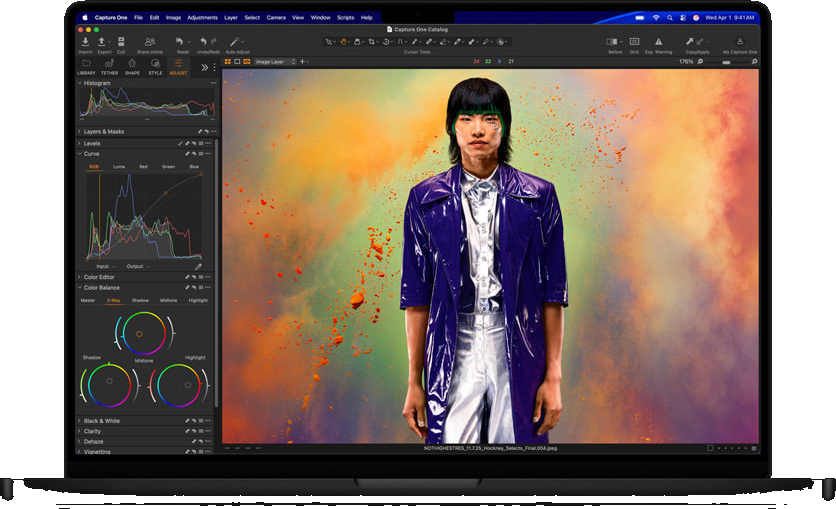
Task: Expand the Layers & Masks tool
Action: pyautogui.click(x=80, y=132)
